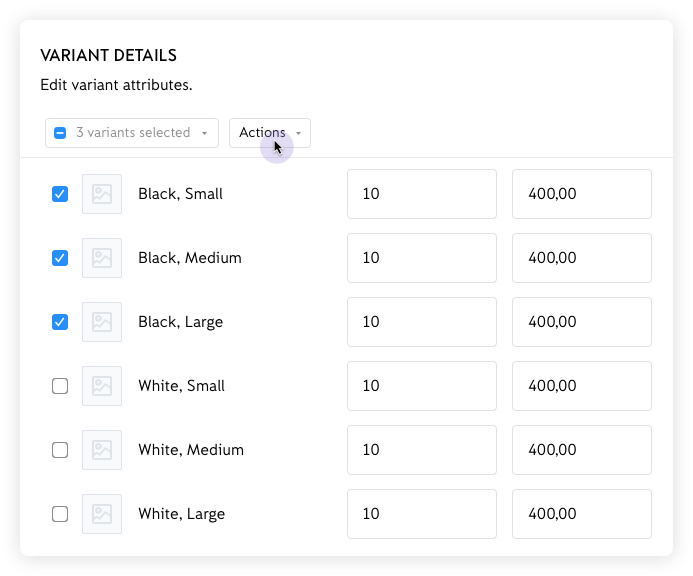The image size is (693, 576).
Task: Click the quantity field for Black, Small
Action: click(x=421, y=194)
